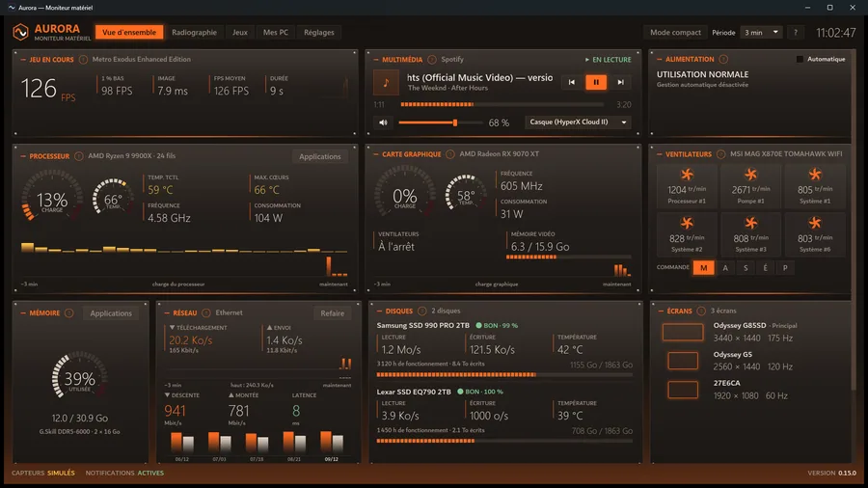868x488 pixels.
Task: Click the info icon beside Multimédia
Action: tap(432, 59)
